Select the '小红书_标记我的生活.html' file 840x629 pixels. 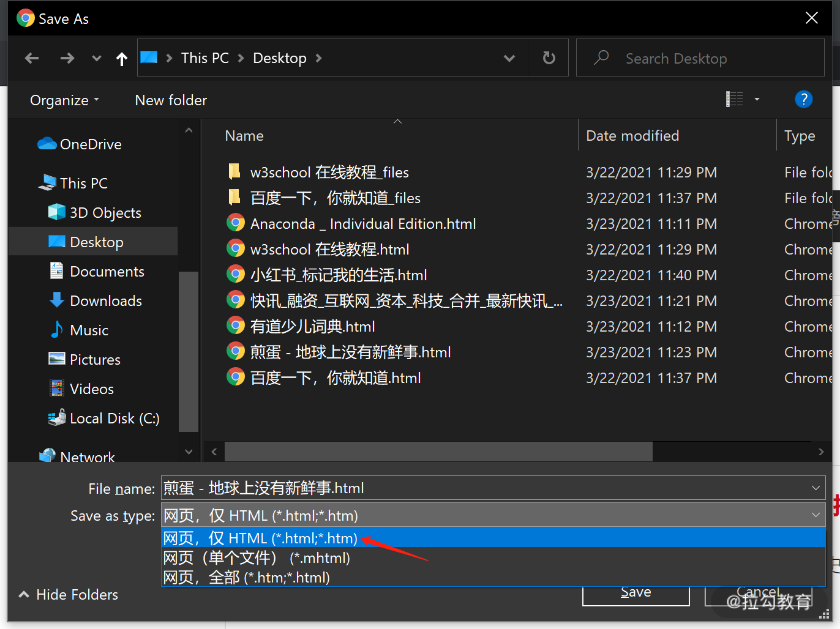(x=339, y=275)
